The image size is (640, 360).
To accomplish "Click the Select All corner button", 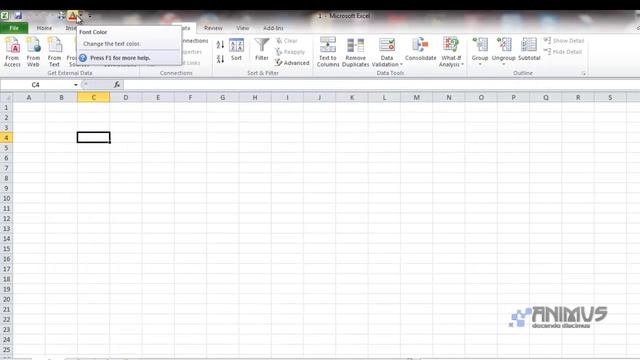I will coord(6,98).
